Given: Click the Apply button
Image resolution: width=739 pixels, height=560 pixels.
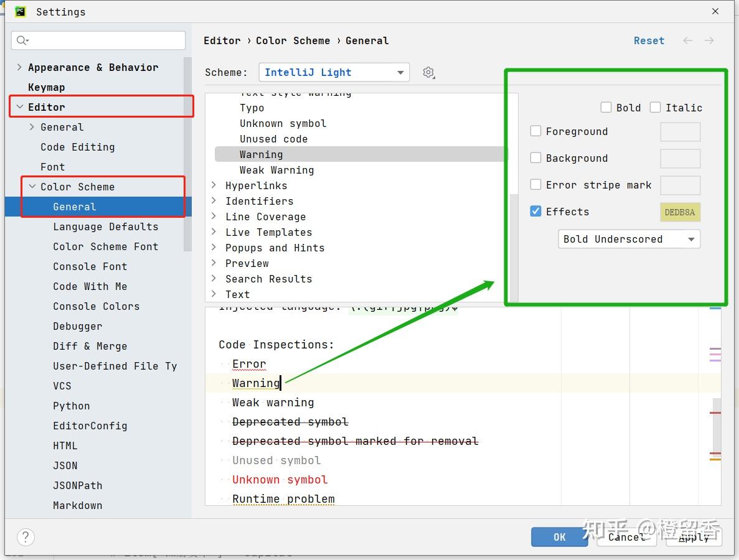Looking at the screenshot, I should pos(693,537).
